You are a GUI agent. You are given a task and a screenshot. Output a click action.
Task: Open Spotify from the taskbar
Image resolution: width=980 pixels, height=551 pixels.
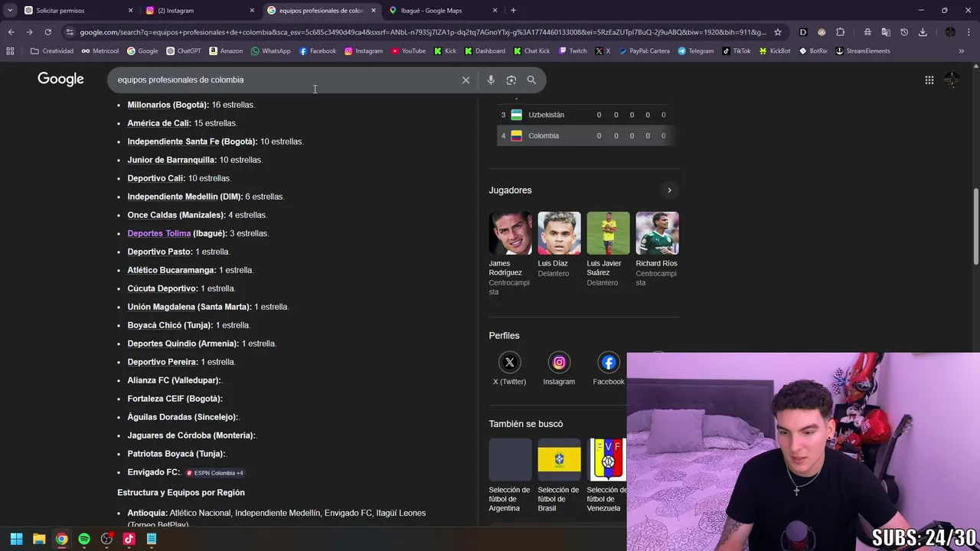[x=84, y=539]
